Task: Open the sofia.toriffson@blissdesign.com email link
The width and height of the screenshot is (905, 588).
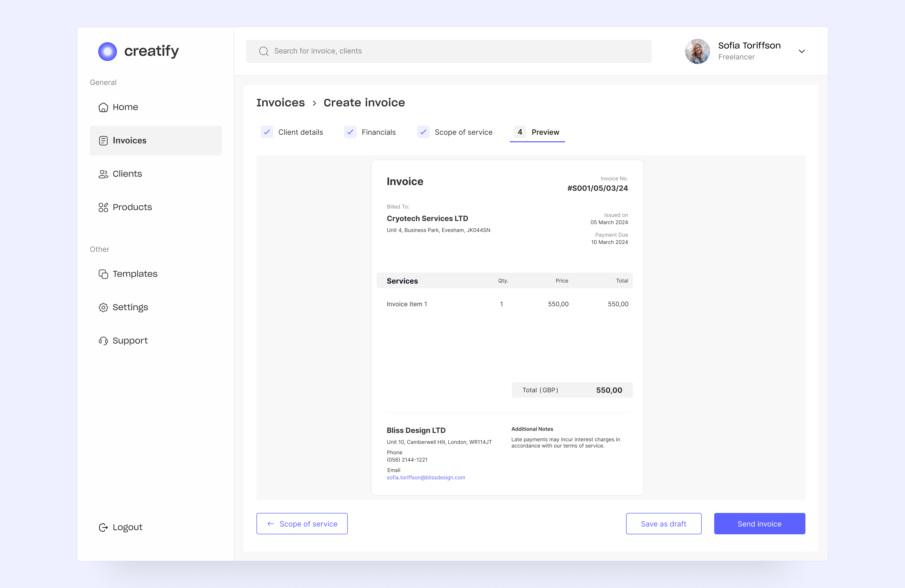Action: point(426,478)
